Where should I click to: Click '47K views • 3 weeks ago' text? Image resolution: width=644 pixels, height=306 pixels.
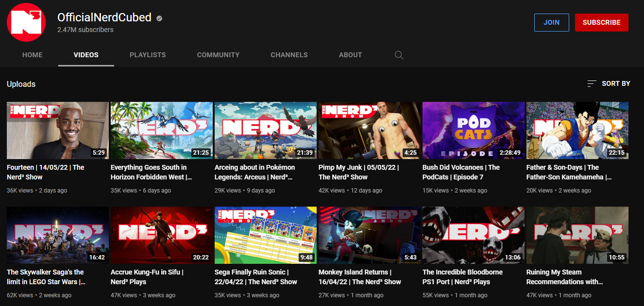143,295
